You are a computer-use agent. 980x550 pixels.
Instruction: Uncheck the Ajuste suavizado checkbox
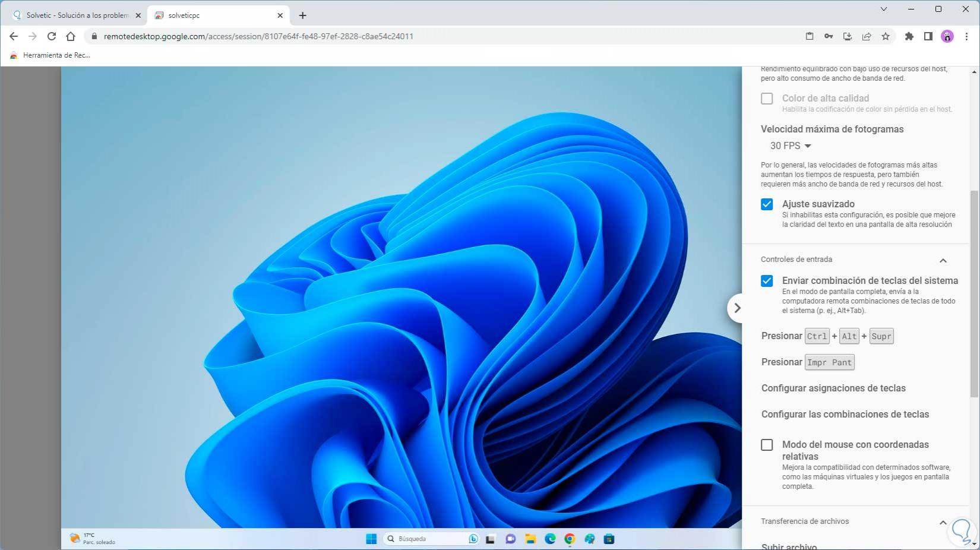[767, 204]
